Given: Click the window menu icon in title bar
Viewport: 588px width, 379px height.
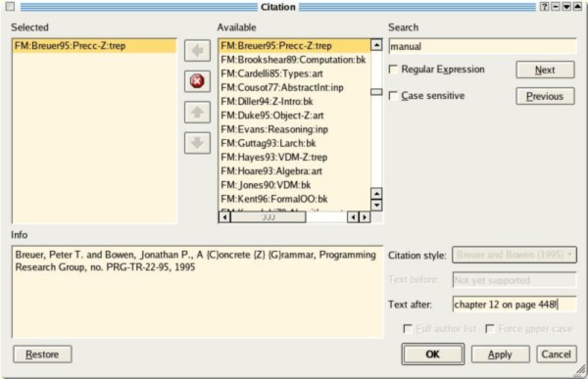Looking at the screenshot, I should point(10,7).
